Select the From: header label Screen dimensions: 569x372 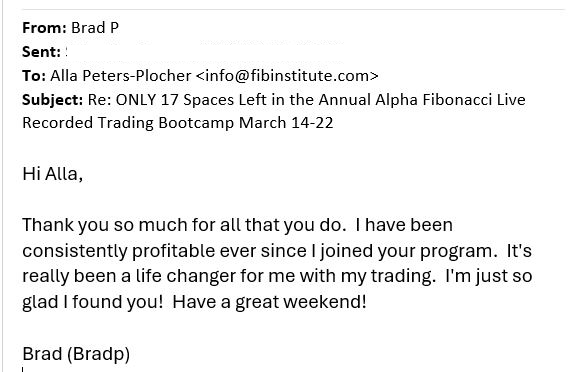[44, 28]
